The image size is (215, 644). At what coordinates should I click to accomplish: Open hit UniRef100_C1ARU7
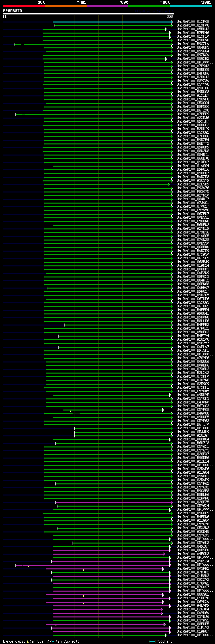pyautogui.click(x=193, y=631)
